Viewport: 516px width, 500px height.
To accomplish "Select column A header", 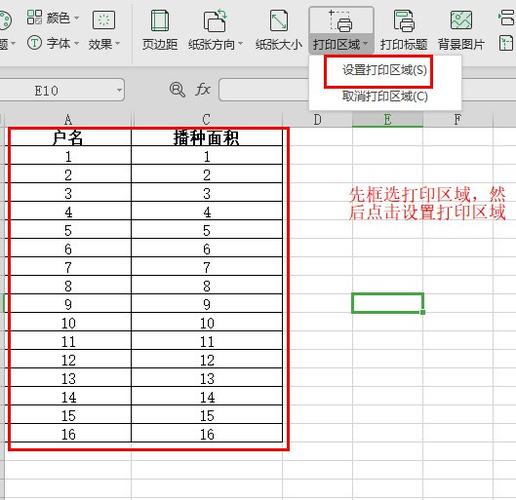I will point(68,119).
